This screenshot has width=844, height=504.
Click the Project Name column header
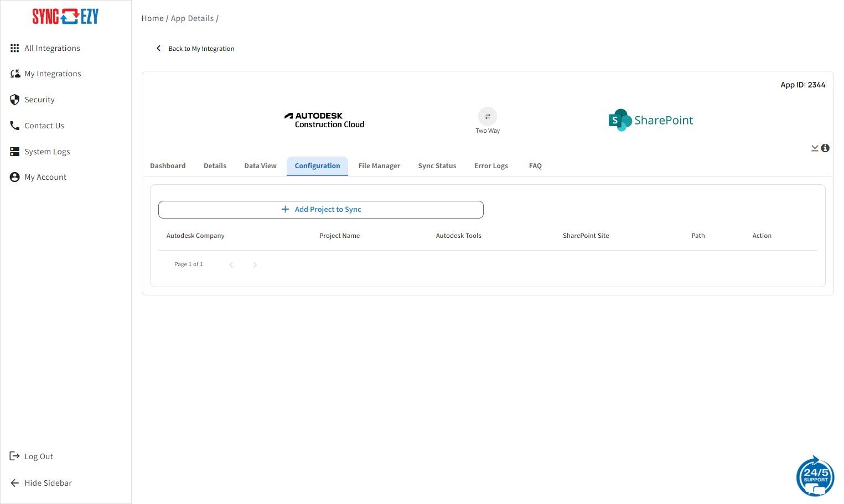[339, 236]
